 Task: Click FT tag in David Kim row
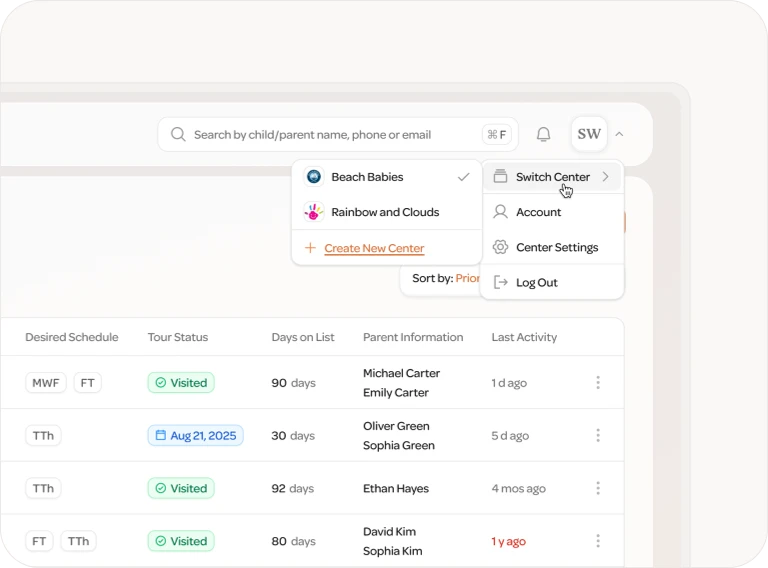[39, 541]
